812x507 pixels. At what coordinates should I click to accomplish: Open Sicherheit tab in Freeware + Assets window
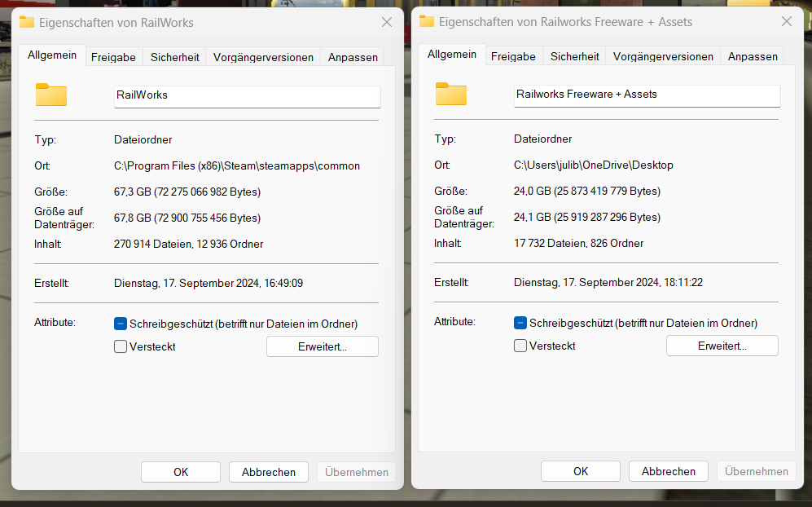[574, 56]
